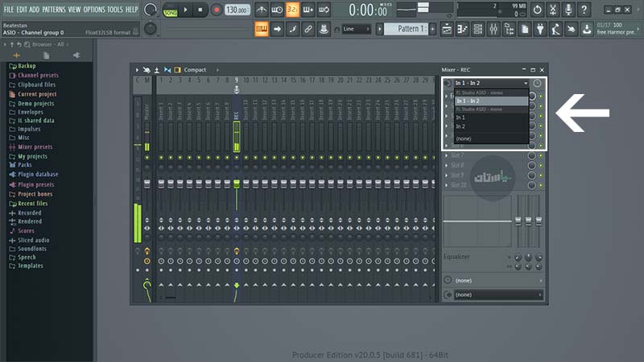Viewport: 644px width, 362px height.
Task: Open project picker icon
Action: (525, 29)
